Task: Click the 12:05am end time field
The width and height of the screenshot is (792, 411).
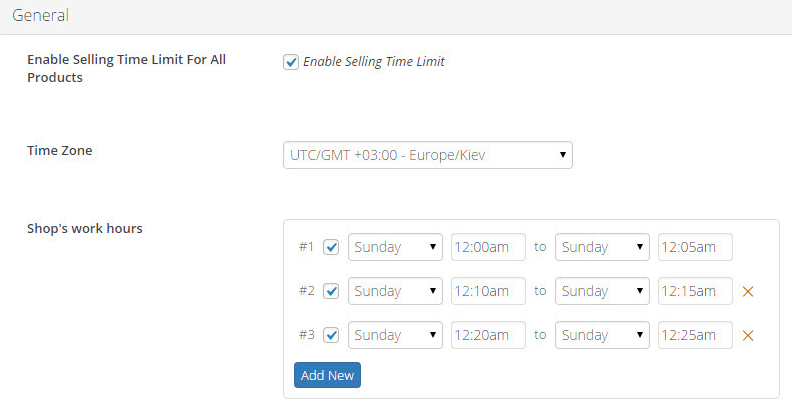Action: pos(695,247)
